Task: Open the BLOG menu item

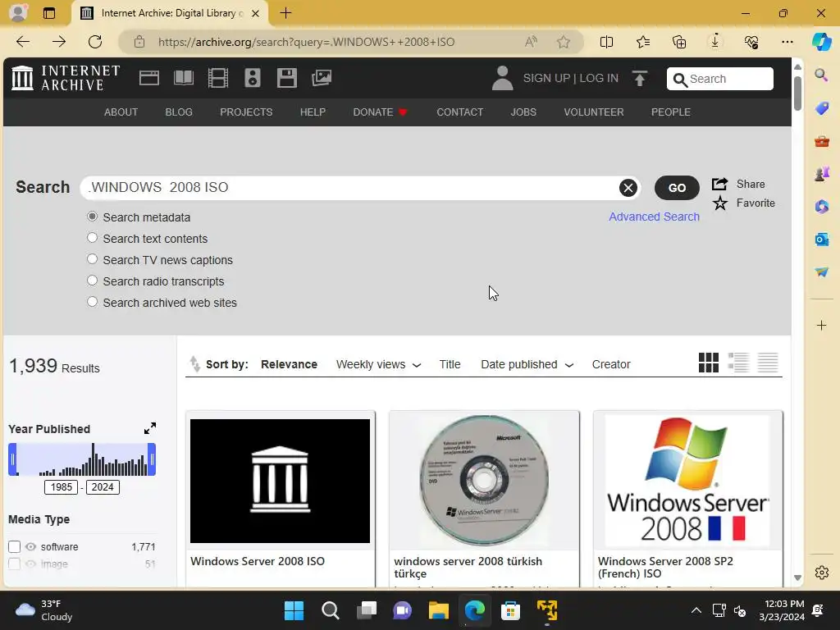Action: click(x=179, y=112)
